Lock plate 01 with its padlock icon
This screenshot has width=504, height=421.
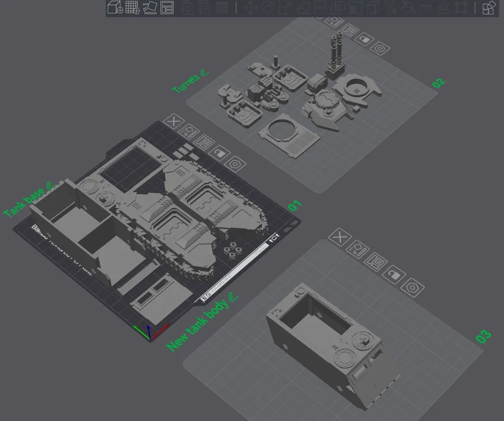[x=220, y=153]
